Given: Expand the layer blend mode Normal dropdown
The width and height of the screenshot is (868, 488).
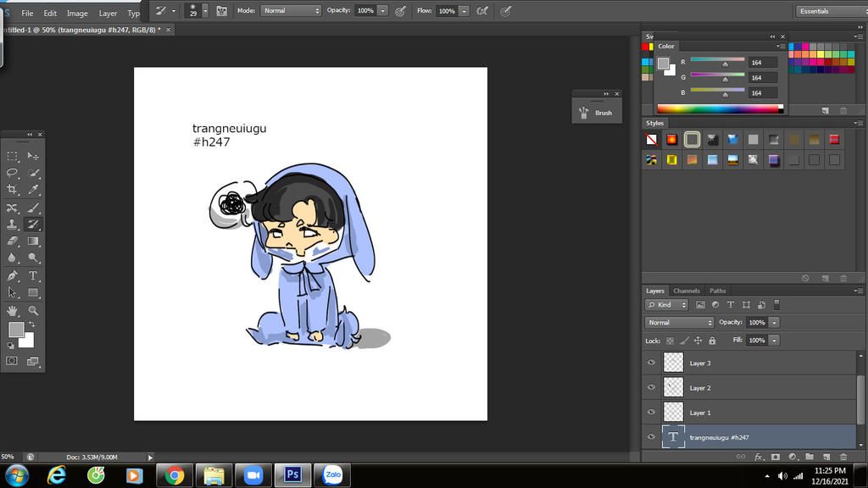Looking at the screenshot, I should click(680, 323).
